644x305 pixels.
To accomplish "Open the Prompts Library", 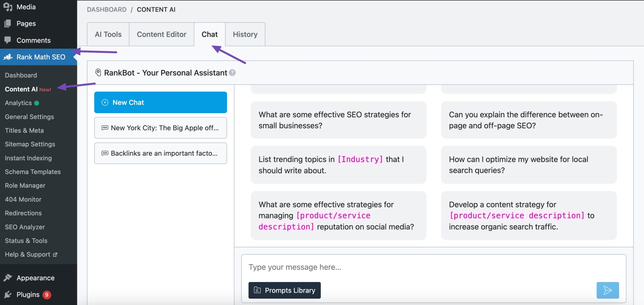I will [x=285, y=290].
